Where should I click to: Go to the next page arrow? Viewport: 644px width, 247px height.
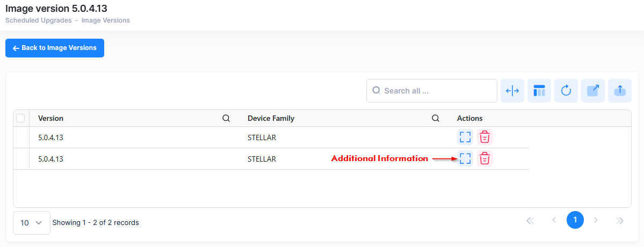tap(596, 220)
